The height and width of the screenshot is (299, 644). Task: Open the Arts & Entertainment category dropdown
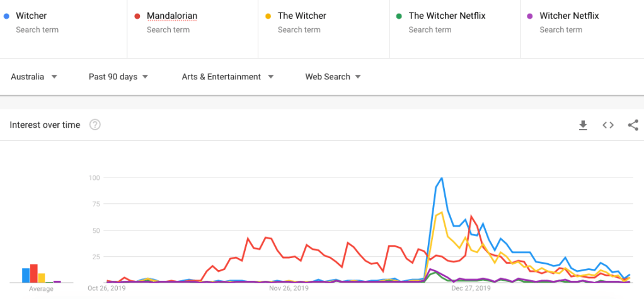227,77
